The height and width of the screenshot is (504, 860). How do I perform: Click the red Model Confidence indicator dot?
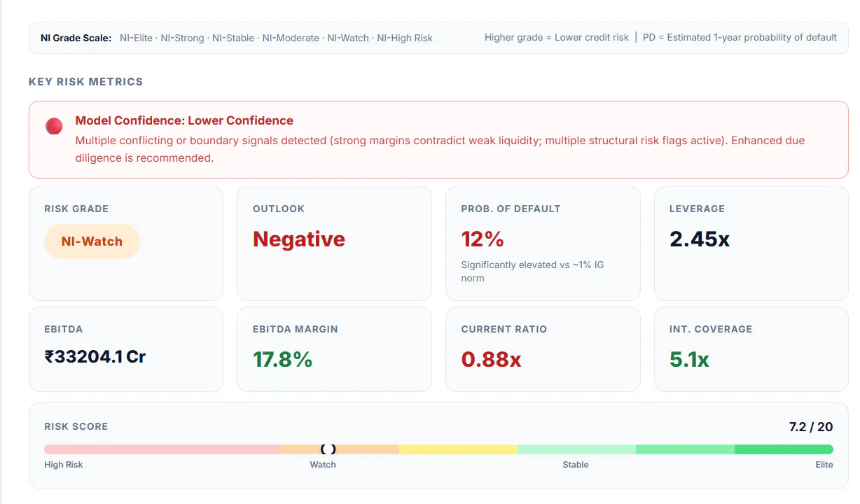54,127
